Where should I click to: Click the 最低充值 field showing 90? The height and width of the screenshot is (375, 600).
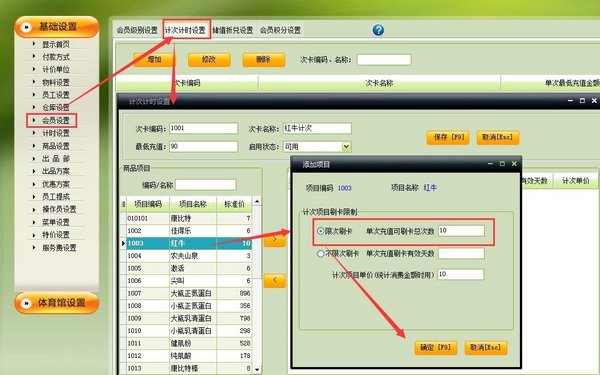pos(203,146)
